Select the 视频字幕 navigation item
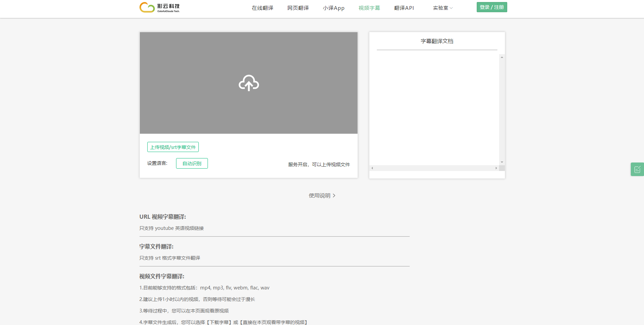This screenshot has width=644, height=325. pos(369,8)
